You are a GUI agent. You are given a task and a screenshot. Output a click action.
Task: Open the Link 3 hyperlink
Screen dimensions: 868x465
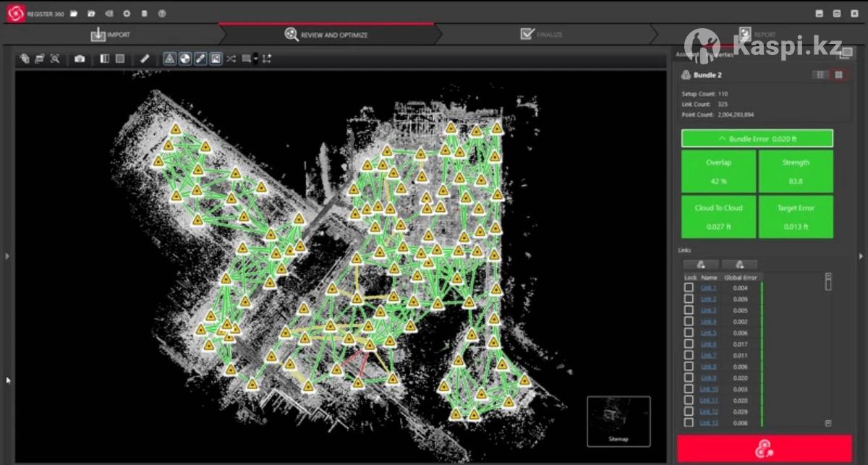click(708, 310)
